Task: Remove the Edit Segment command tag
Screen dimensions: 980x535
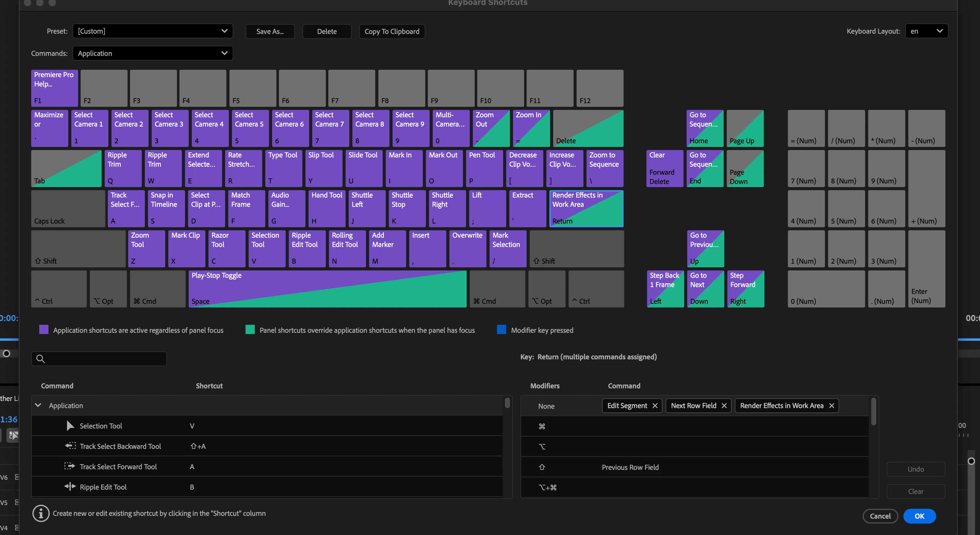Action: coord(655,406)
